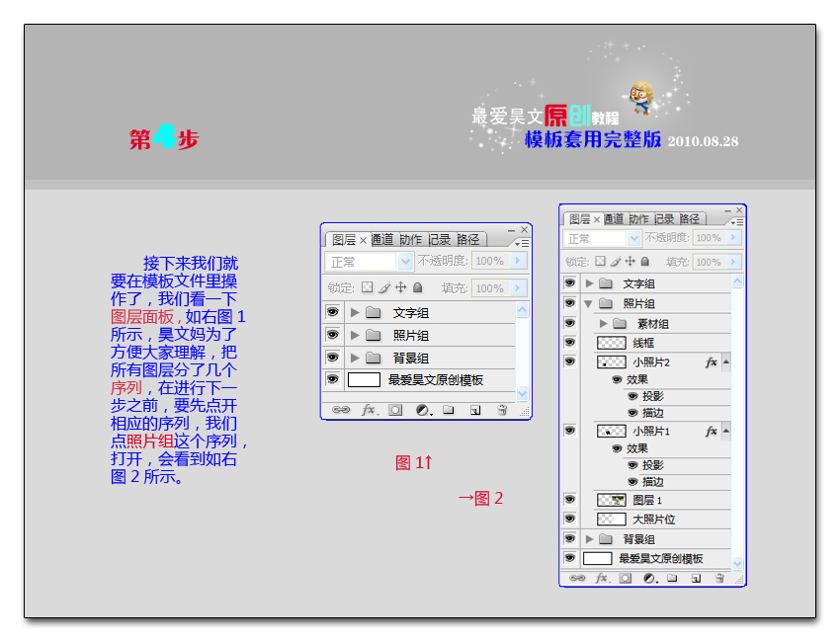Create new group folder in Figure 2 panel
The image size is (840, 642).
672,578
